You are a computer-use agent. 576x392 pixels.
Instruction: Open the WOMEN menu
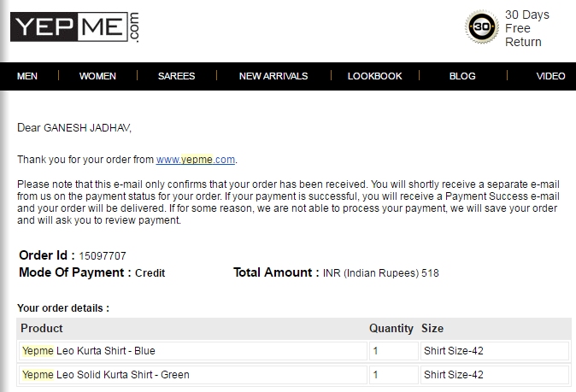(x=97, y=76)
